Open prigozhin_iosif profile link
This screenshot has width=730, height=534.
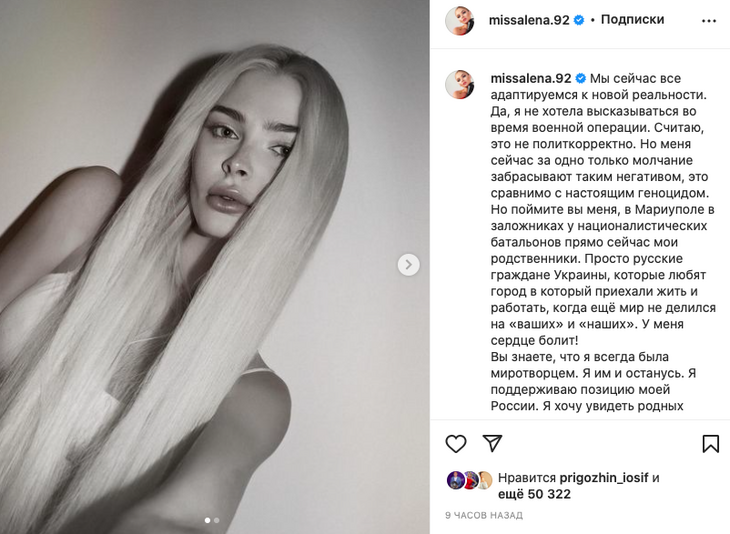603,478
